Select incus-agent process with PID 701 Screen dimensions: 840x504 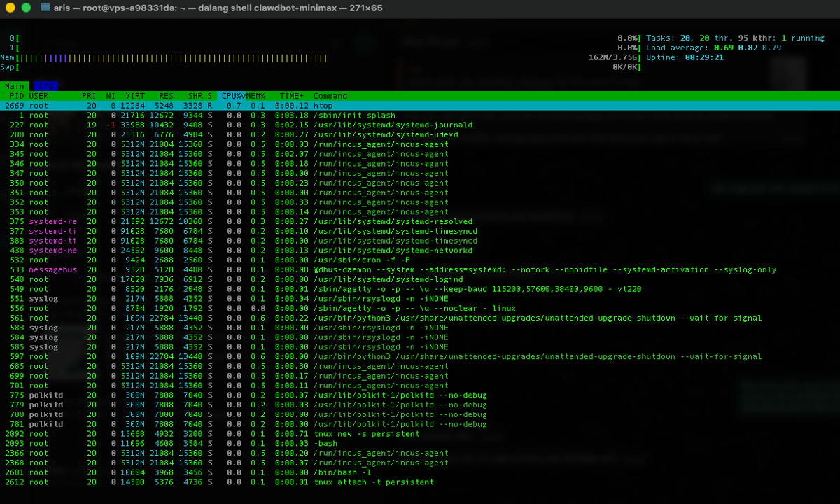pyautogui.click(x=420, y=386)
